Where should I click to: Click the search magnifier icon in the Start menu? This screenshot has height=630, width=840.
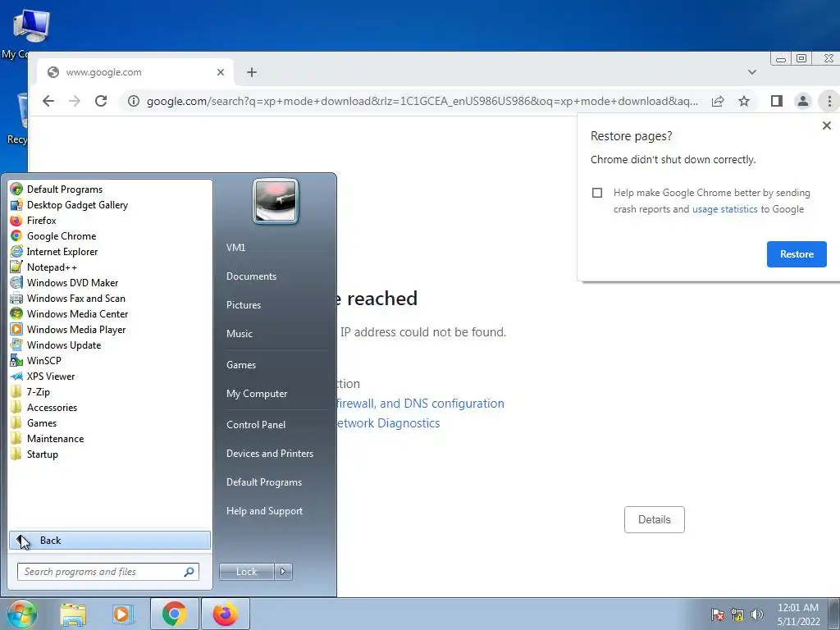tap(189, 572)
